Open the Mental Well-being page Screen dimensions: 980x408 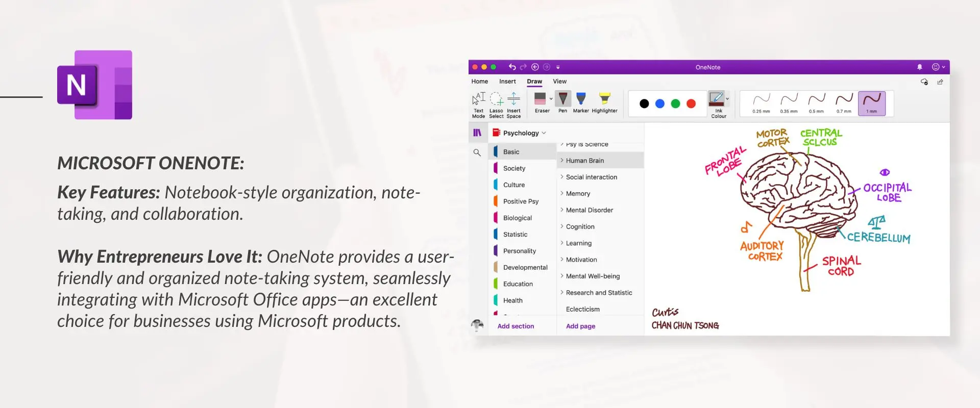tap(600, 276)
